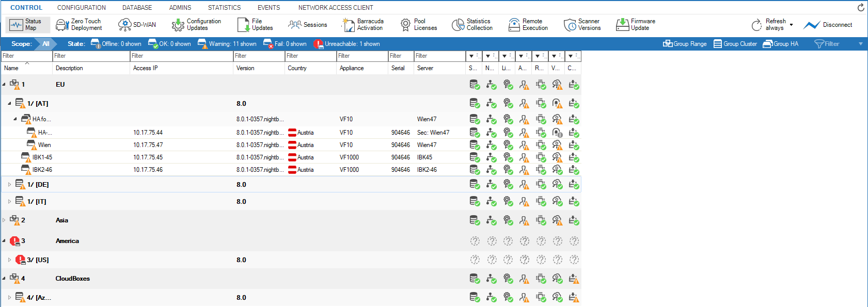Switch to the ADMINS tab
Screen dimensions: 868x307
pos(180,8)
